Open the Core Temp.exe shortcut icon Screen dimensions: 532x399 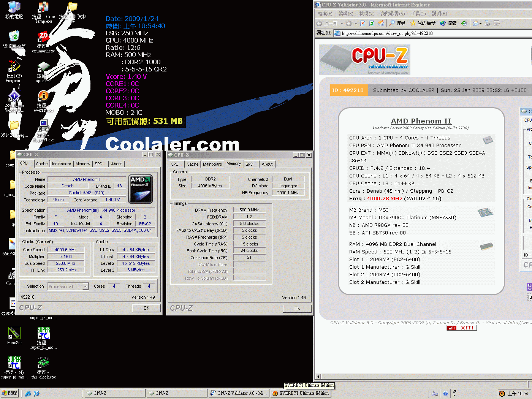43,12
